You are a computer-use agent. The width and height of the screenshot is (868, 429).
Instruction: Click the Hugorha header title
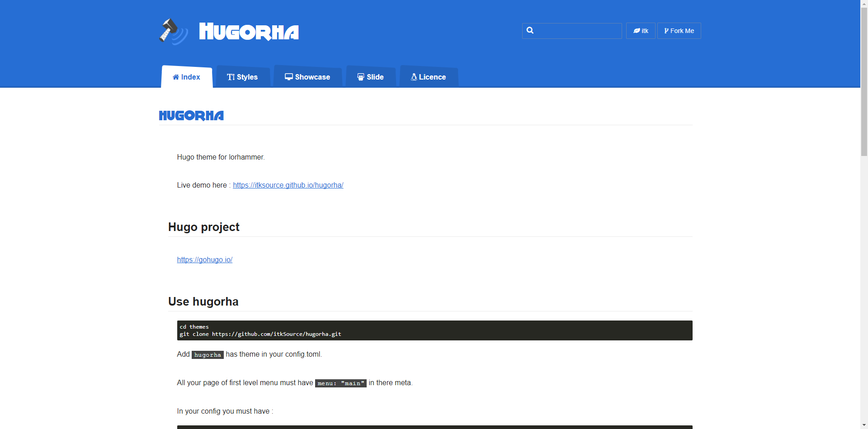tap(249, 32)
